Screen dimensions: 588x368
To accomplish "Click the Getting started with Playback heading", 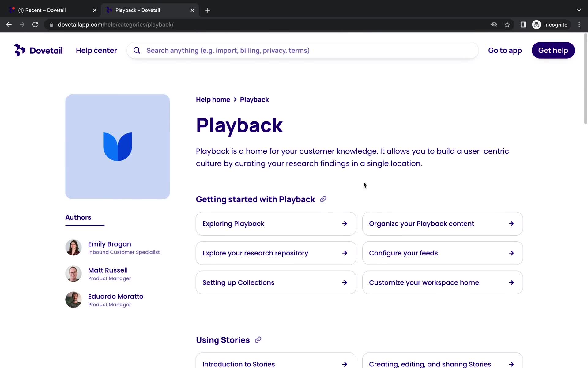I will [255, 199].
